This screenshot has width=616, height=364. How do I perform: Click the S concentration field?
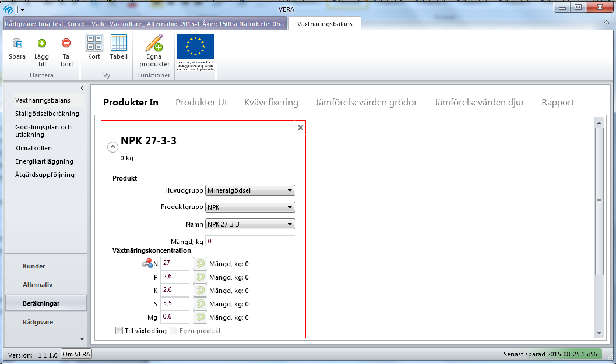(175, 303)
